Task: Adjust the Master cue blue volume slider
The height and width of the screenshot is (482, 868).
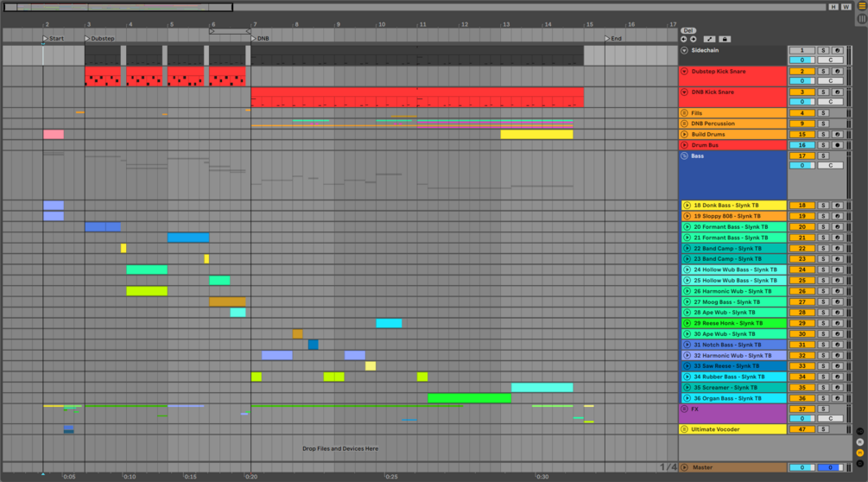Action: click(830, 467)
